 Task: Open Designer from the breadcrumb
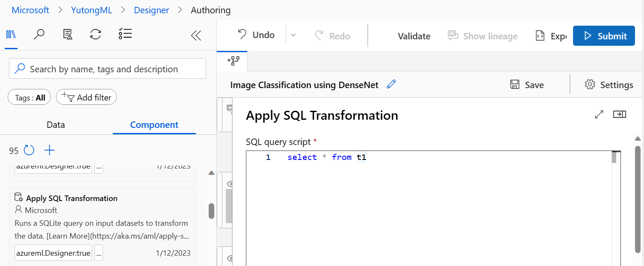(151, 10)
